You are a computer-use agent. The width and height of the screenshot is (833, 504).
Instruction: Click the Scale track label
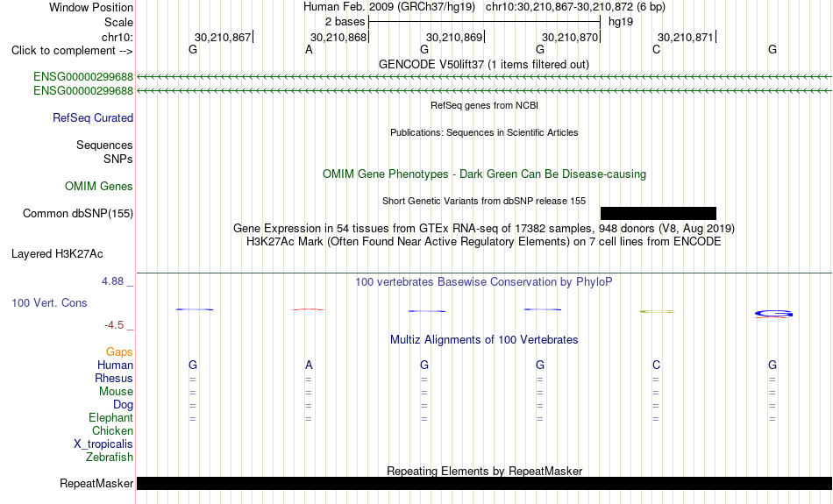[x=118, y=22]
